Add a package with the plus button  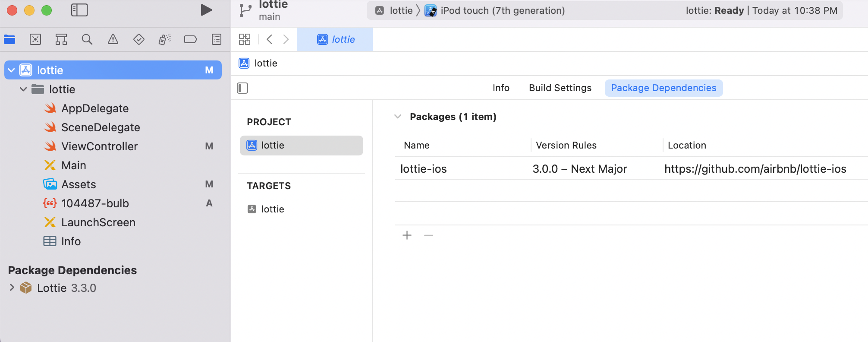(x=407, y=235)
